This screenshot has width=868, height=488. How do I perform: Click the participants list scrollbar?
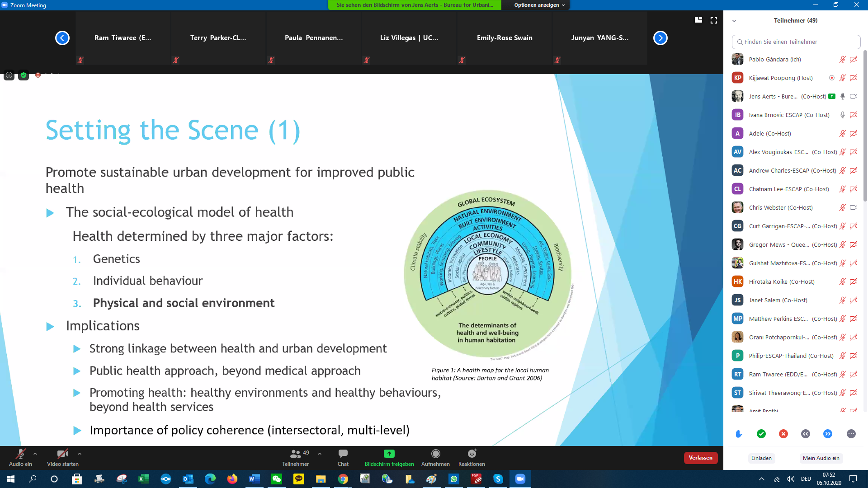point(865,127)
